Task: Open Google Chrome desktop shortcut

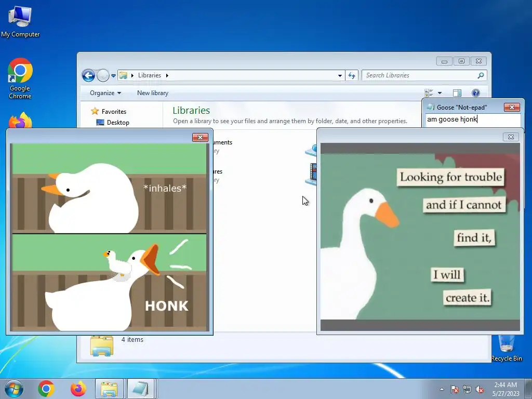Action: coord(20,79)
